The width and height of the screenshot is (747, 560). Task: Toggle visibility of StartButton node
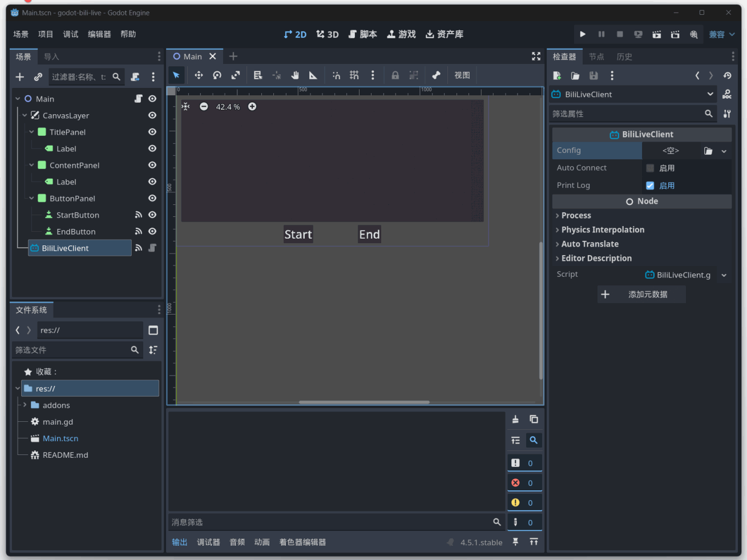(152, 215)
